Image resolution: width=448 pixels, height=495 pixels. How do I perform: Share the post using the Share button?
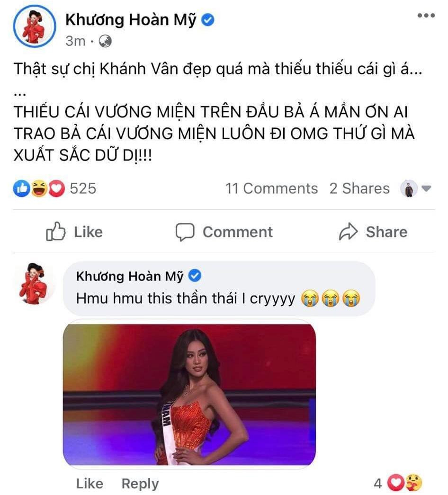(373, 232)
